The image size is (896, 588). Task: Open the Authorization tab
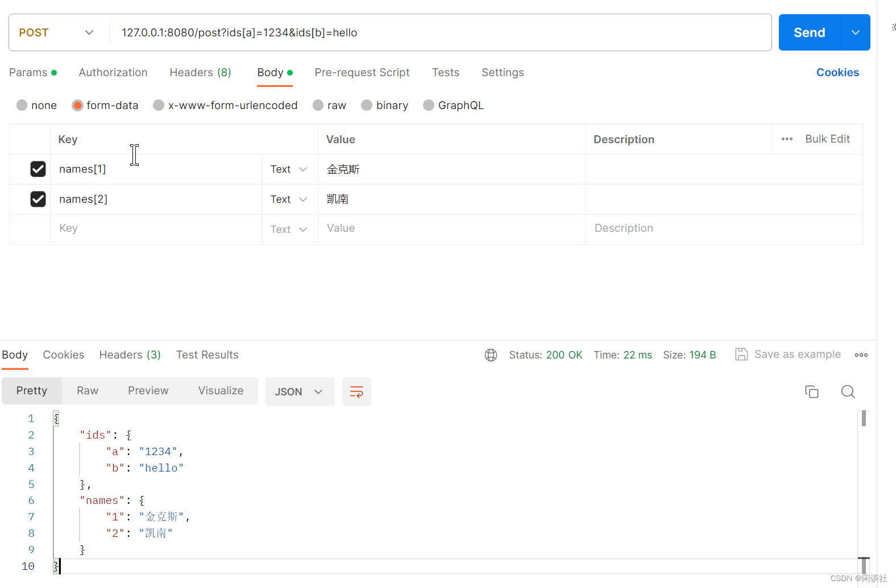pyautogui.click(x=113, y=73)
